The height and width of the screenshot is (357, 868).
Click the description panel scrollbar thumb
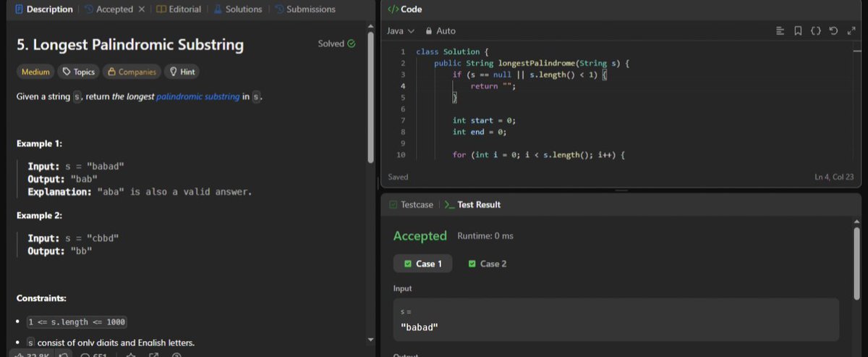pos(372,98)
